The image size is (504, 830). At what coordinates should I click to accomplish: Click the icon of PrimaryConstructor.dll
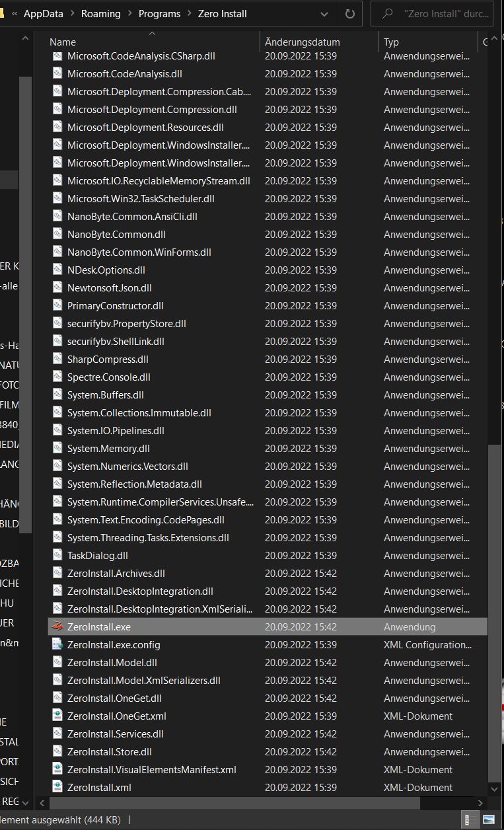point(57,305)
